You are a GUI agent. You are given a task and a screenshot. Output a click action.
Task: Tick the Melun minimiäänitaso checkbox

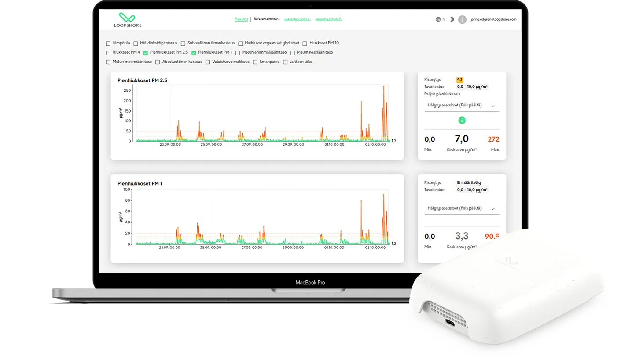(x=108, y=62)
